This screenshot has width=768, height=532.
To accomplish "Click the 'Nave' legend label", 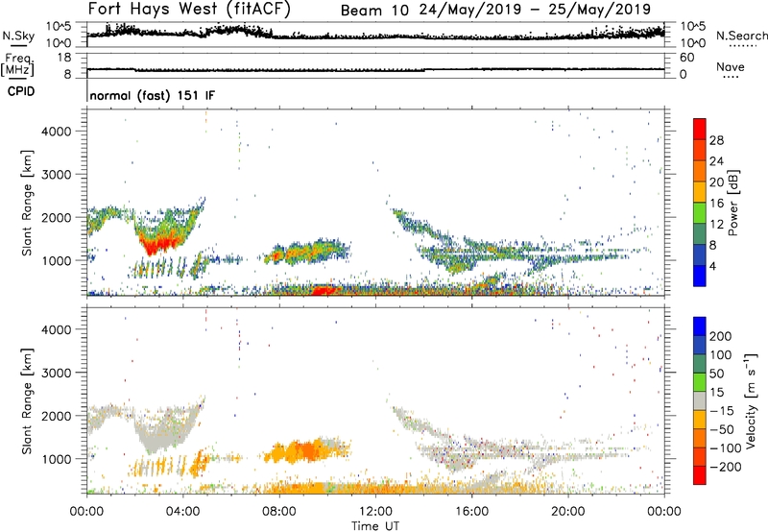I will coord(730,66).
